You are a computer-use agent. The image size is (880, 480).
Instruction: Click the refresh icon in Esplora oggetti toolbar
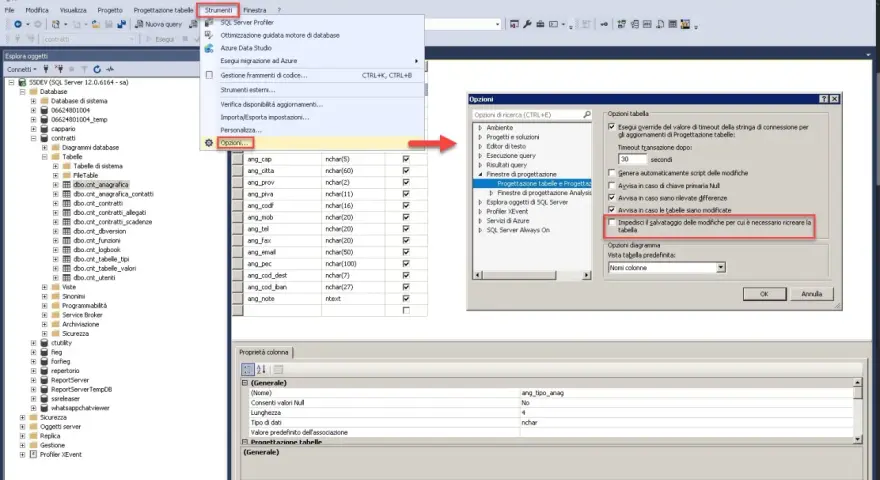click(x=97, y=69)
